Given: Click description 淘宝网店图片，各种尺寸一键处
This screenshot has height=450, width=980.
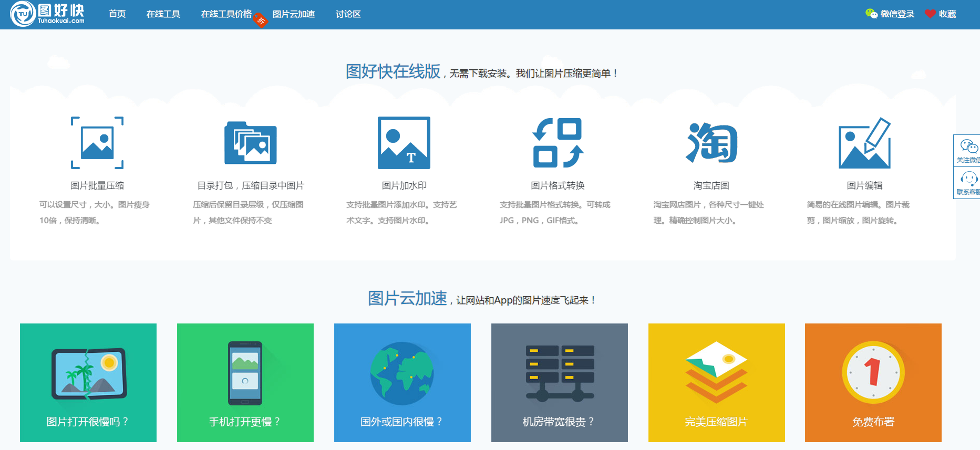Looking at the screenshot, I should tap(709, 205).
